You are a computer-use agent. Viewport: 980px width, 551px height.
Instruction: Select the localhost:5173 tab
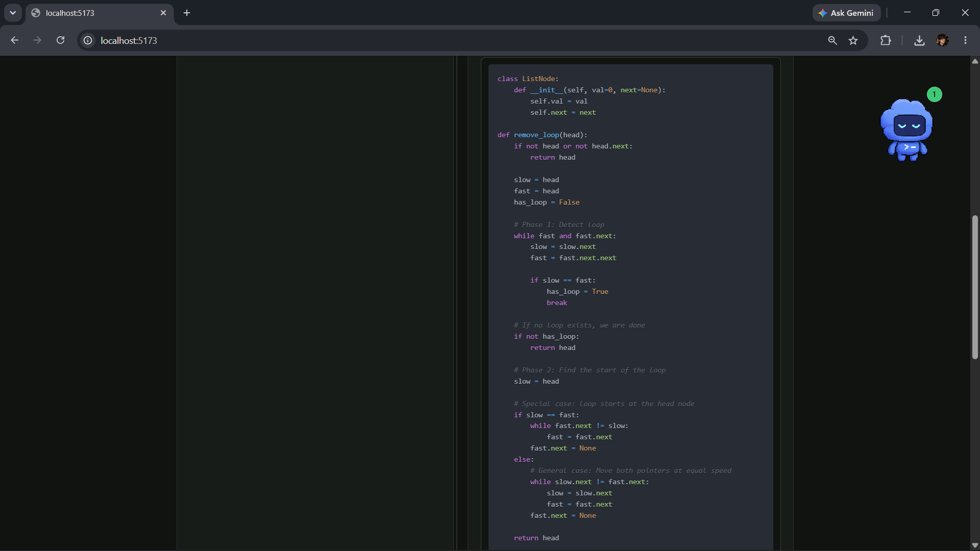pyautogui.click(x=100, y=13)
